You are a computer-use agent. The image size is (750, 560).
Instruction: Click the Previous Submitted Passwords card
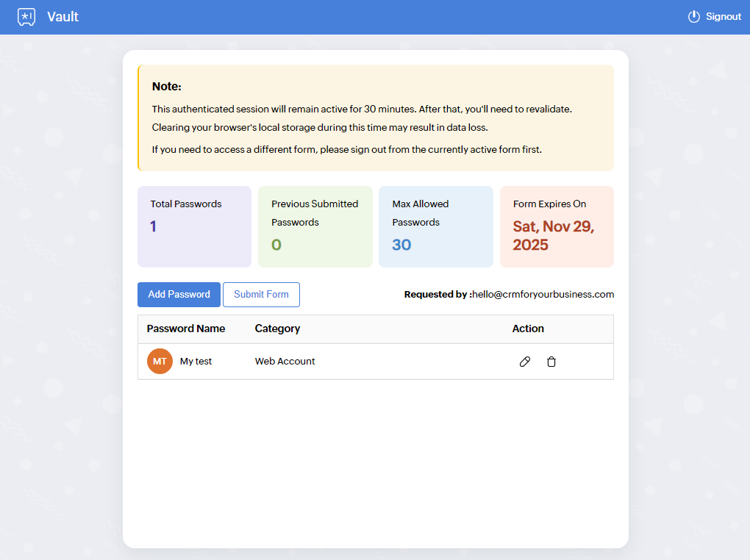click(315, 226)
